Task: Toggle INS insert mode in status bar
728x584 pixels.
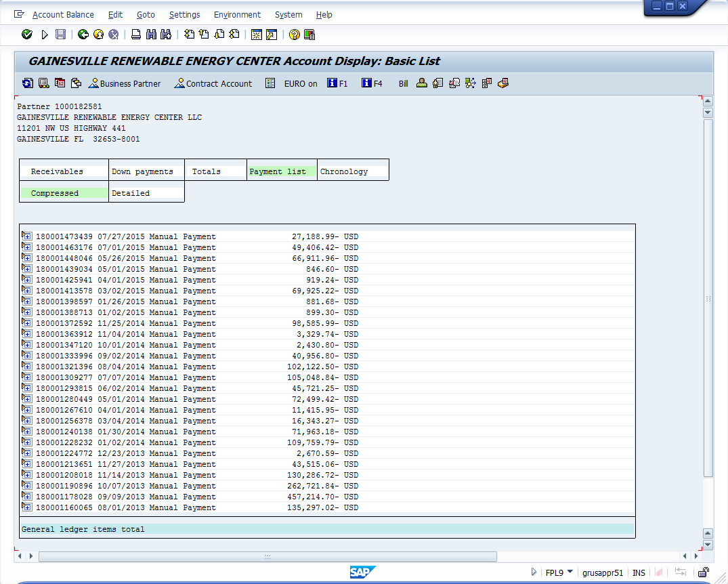Action: 639,572
